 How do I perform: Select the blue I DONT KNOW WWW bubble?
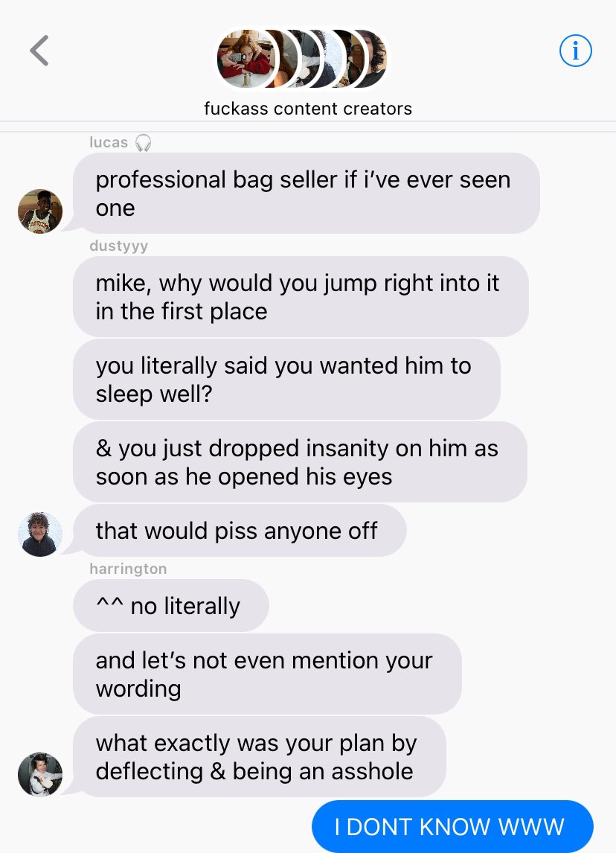click(452, 826)
